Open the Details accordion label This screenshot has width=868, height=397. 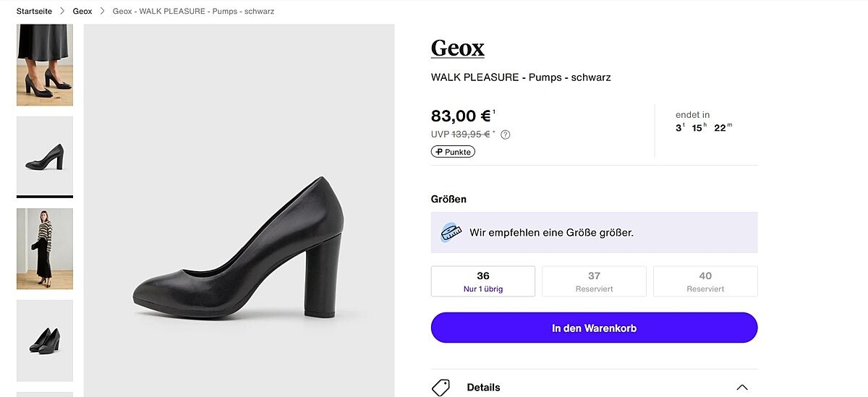(483, 388)
